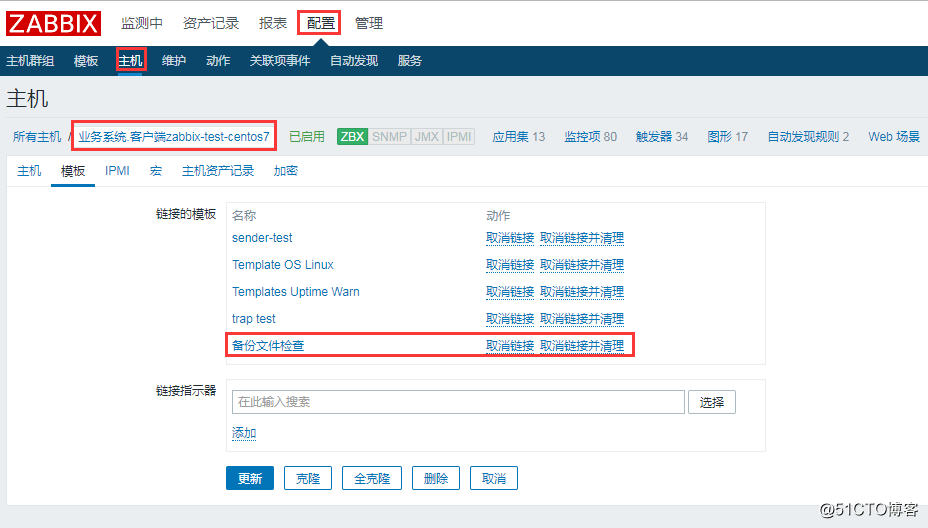Switch to the 加密 tab
928x528 pixels.
click(x=285, y=171)
